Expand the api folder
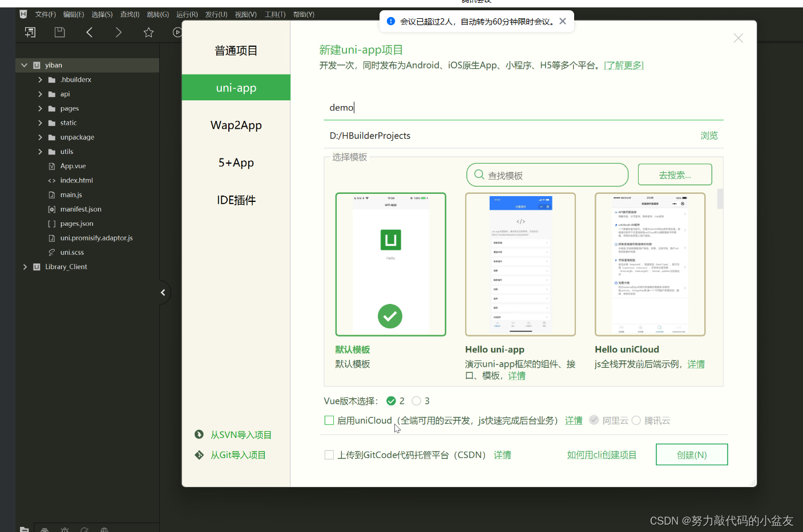The width and height of the screenshot is (803, 532). pyautogui.click(x=40, y=94)
